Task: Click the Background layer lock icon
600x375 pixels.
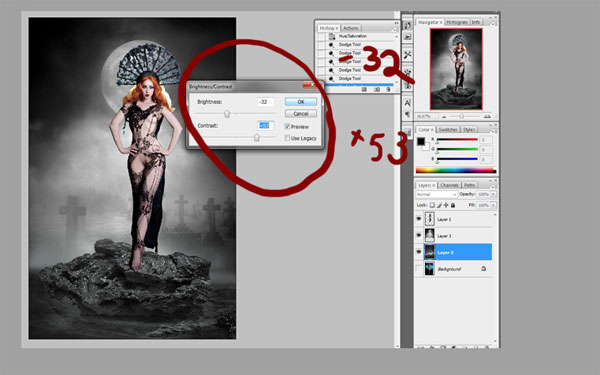Action: (484, 269)
